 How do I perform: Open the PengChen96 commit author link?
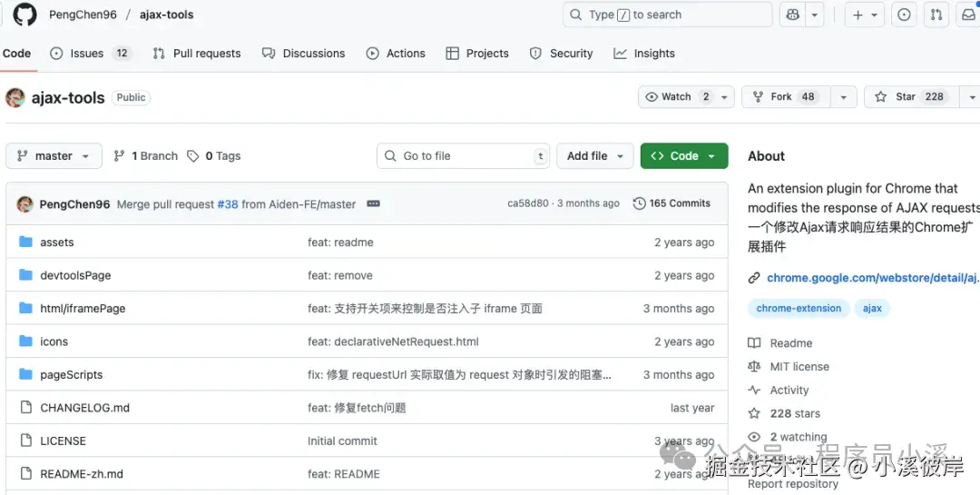click(x=74, y=204)
